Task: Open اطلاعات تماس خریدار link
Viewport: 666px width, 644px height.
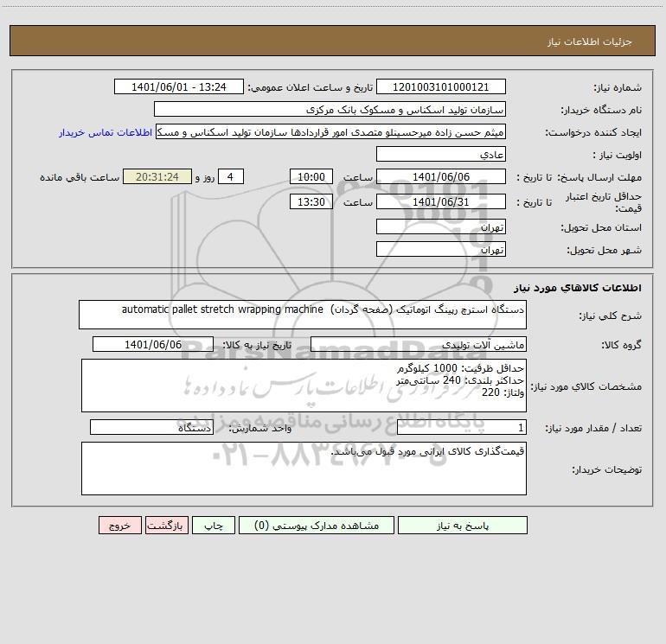Action: pos(106,132)
